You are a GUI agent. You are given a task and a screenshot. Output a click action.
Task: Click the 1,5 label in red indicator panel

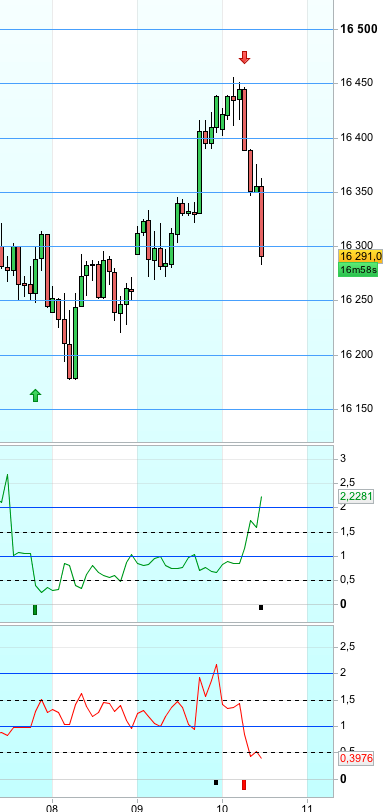[x=347, y=700]
